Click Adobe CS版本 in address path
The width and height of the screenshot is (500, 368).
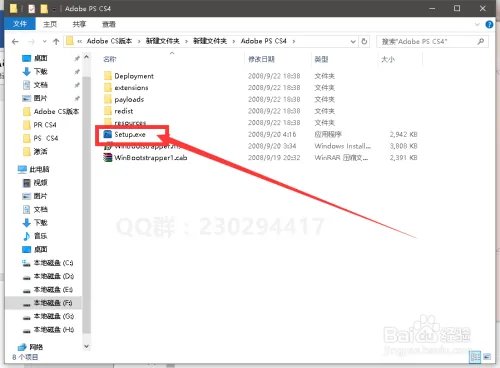pos(109,41)
